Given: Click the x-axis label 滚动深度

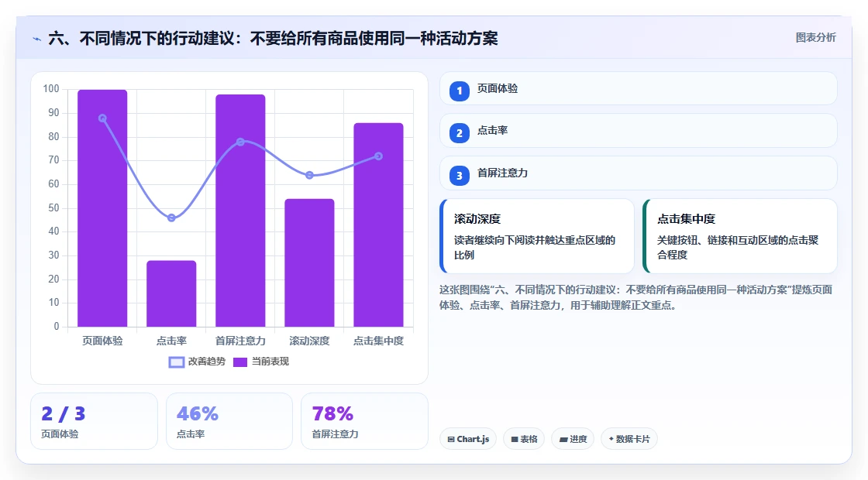Looking at the screenshot, I should point(309,341).
